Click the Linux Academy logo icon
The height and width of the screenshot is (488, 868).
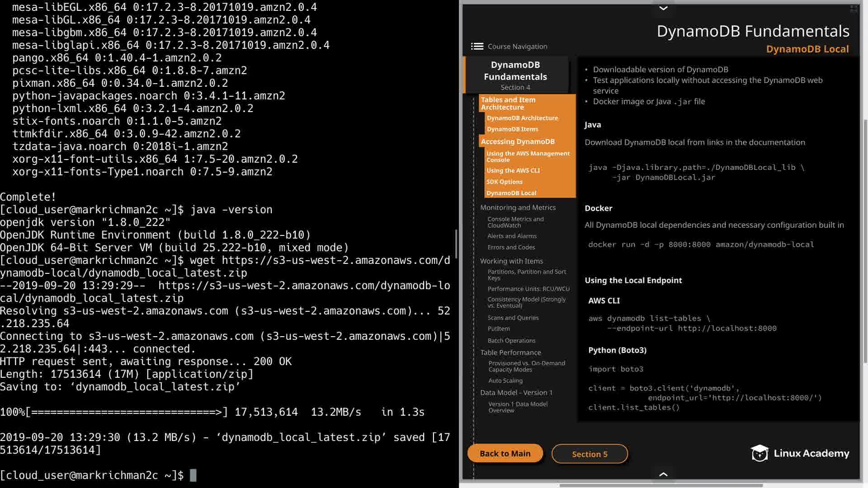(759, 453)
